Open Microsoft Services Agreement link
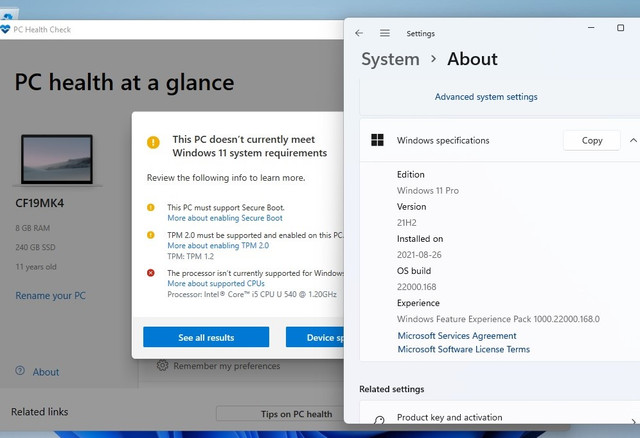 click(457, 336)
